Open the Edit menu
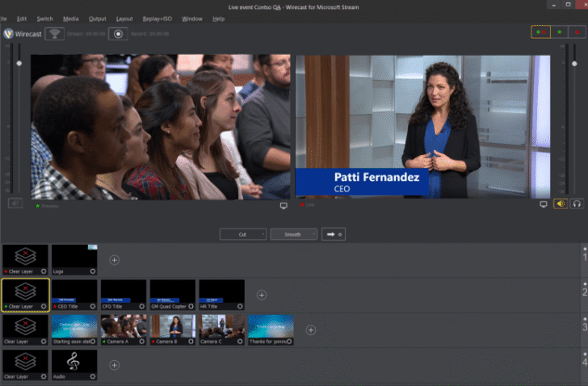 [22, 19]
